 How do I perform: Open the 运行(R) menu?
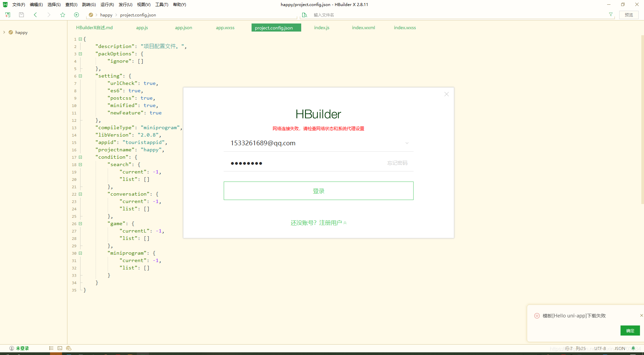coord(107,5)
